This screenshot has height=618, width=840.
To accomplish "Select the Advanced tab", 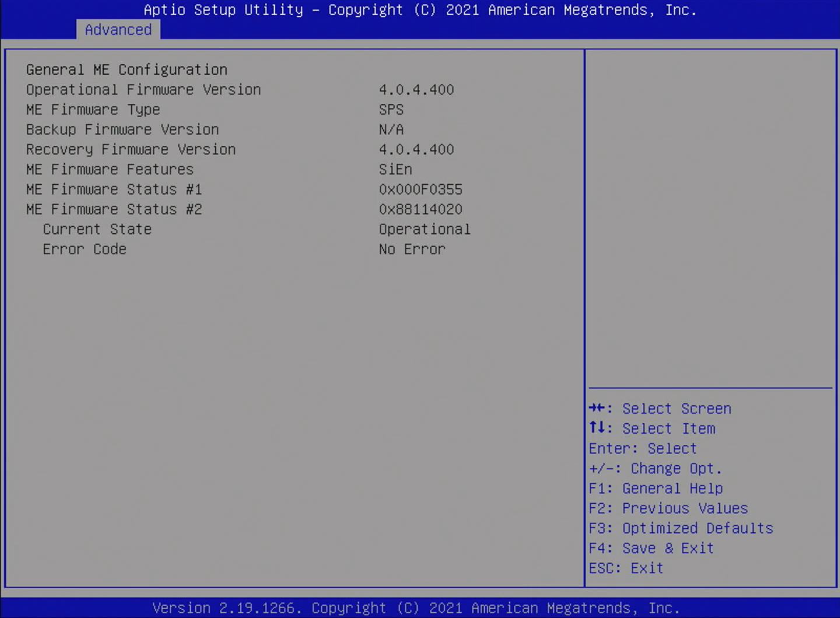I will [118, 30].
